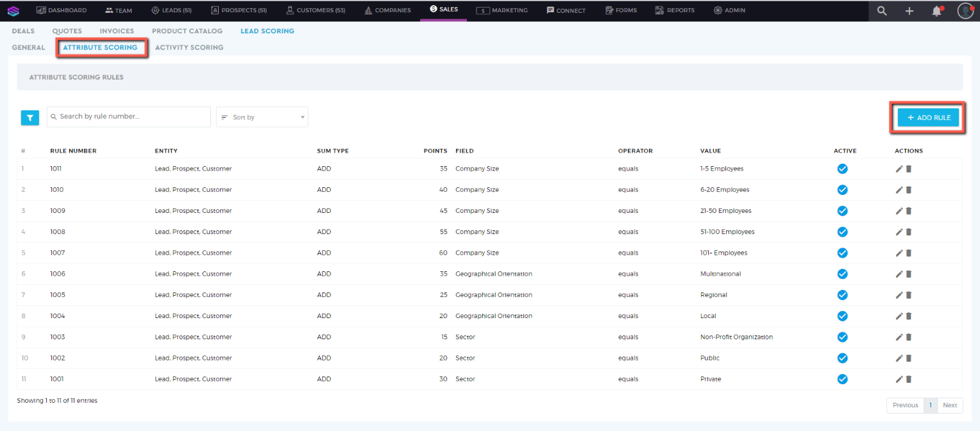The image size is (980, 431).
Task: Click the Add Rule button
Action: pos(928,117)
